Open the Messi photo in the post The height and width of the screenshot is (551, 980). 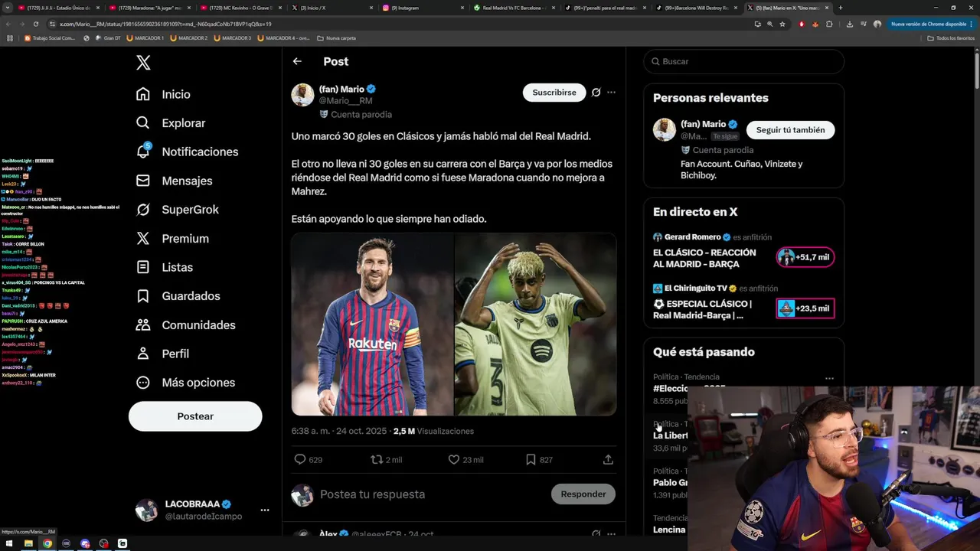click(372, 324)
